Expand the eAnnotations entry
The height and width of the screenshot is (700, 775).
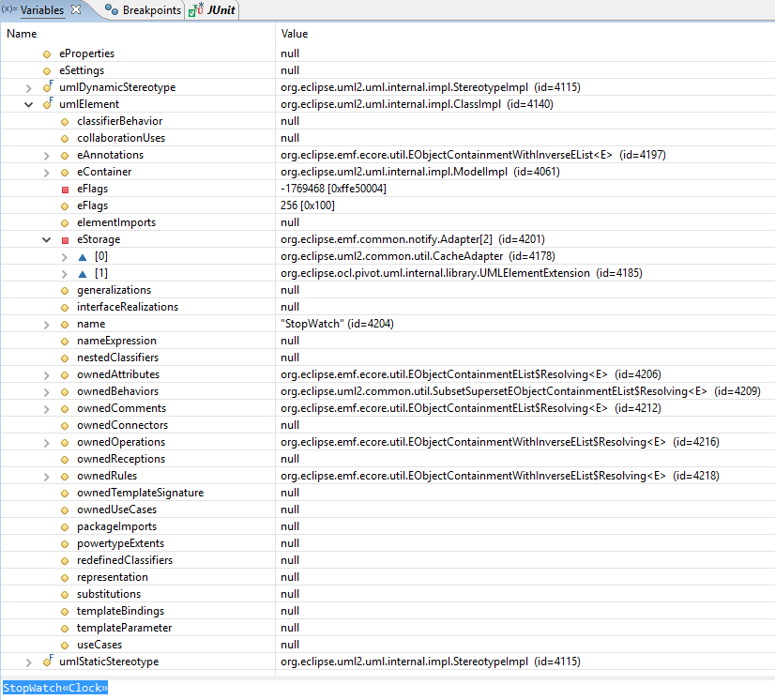tap(47, 156)
